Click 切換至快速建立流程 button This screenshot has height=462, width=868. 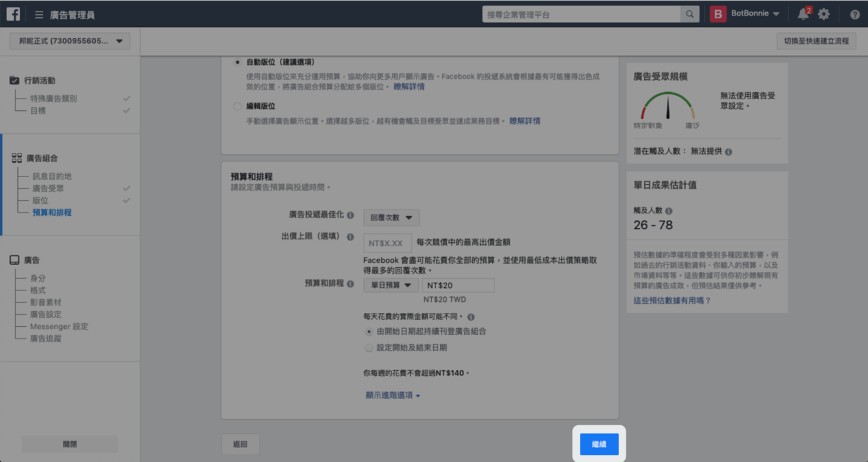tap(816, 42)
